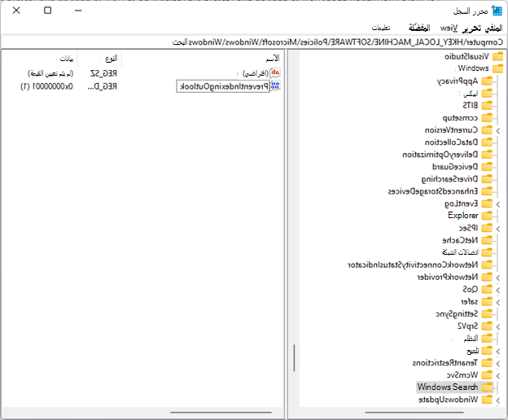The width and height of the screenshot is (508, 420).
Task: Expand the TenantRestrictions key
Action: click(498, 364)
